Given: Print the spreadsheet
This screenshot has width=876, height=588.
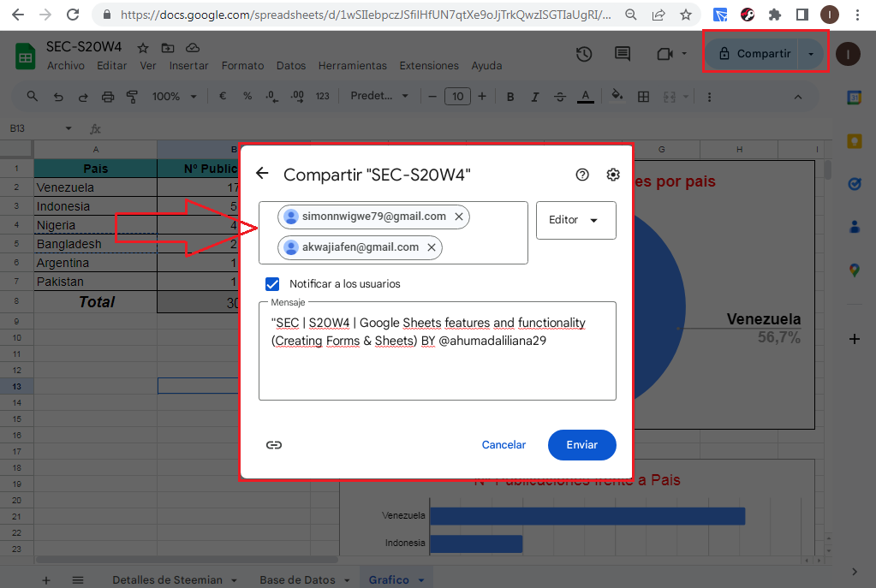Looking at the screenshot, I should click(107, 98).
